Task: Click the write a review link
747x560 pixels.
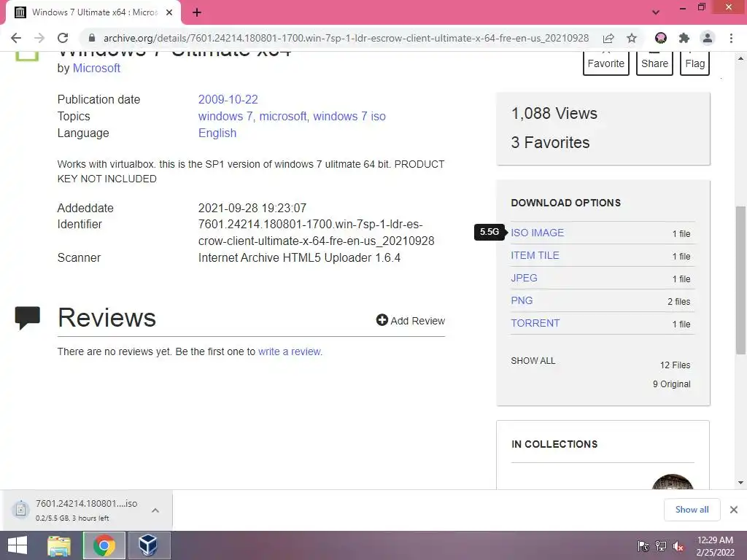Action: 290,351
